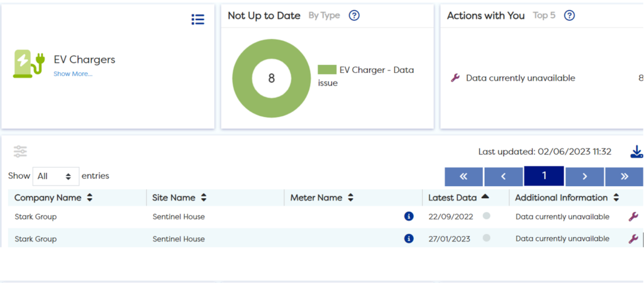644x283 pixels.
Task: Click the Show More link
Action: click(73, 74)
